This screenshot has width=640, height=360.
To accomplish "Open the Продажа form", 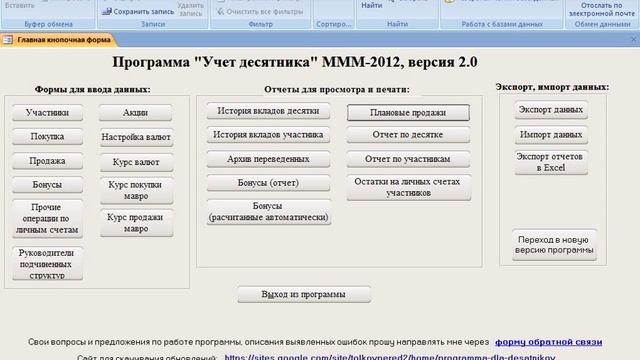I will 47,161.
